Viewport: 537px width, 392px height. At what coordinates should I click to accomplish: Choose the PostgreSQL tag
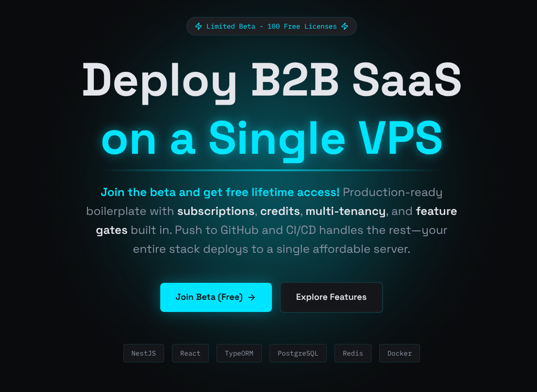click(x=298, y=353)
